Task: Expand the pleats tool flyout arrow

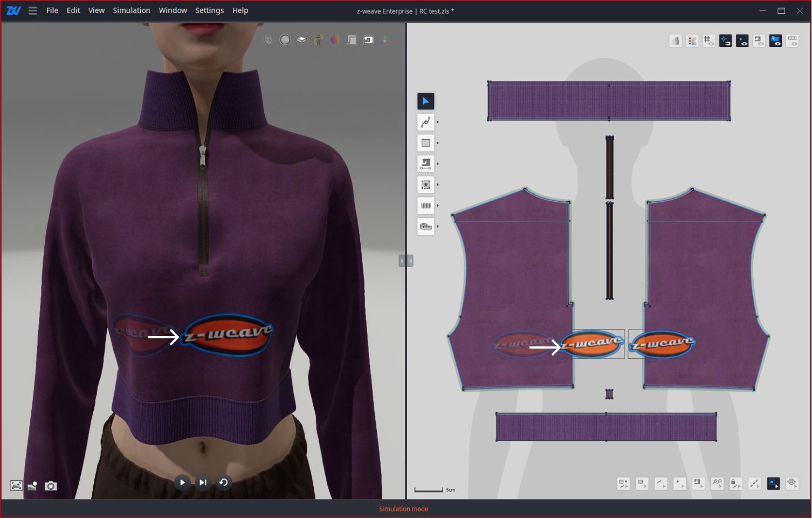Action: [x=438, y=206]
